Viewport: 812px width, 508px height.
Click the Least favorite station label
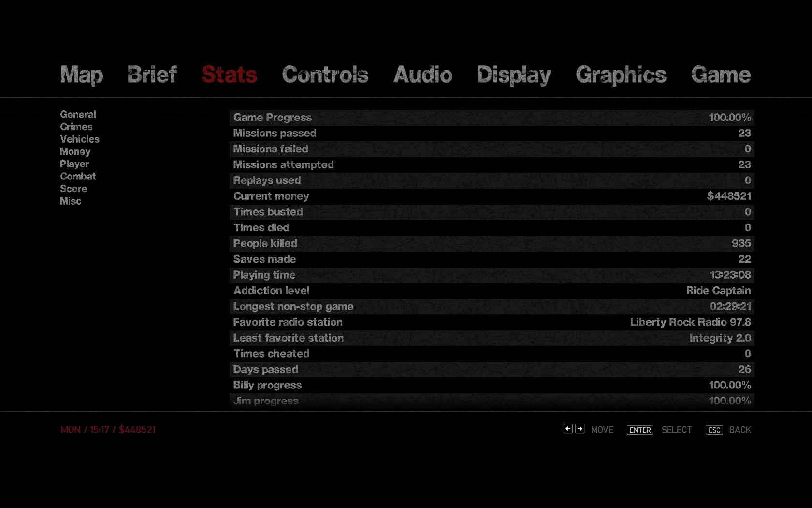289,338
